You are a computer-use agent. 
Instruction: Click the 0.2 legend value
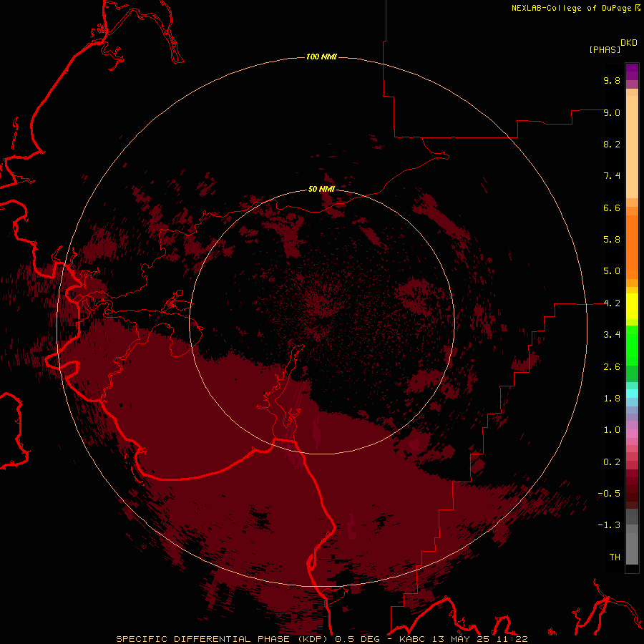(612, 462)
